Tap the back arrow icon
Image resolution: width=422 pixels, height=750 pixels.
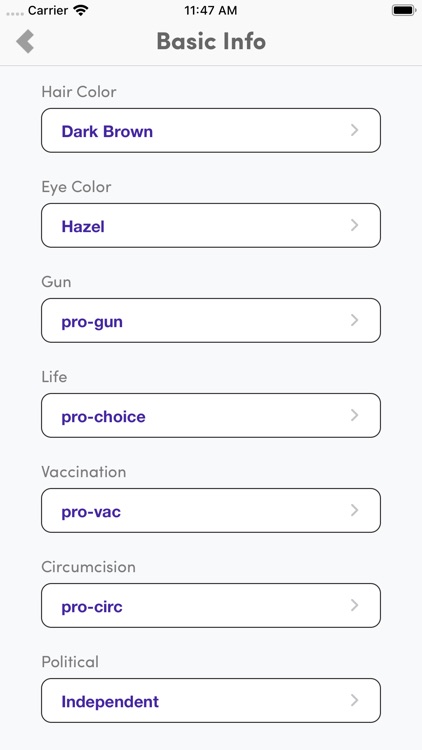25,41
